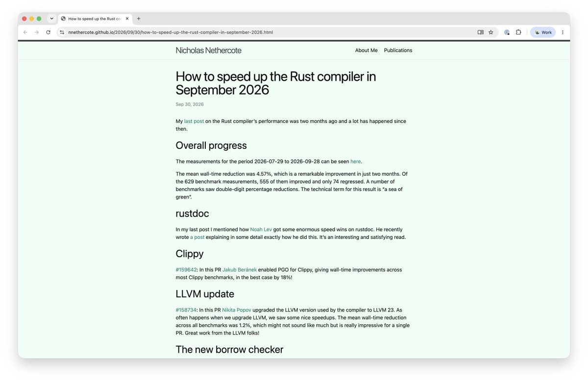Click the 'Sep 30, 2026' date text
Viewport: 588px width, 382px height.
190,104
